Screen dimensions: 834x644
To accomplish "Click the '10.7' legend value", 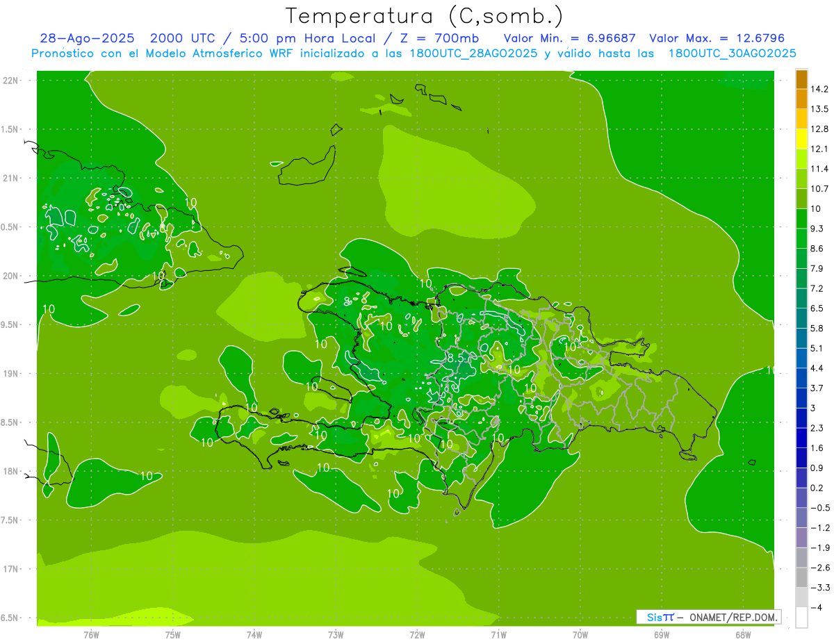I will tap(820, 189).
